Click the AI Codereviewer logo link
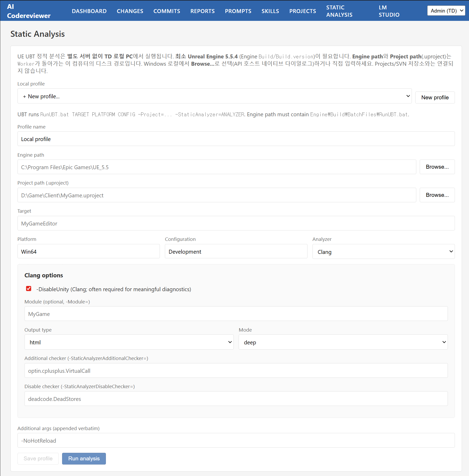 click(x=29, y=11)
